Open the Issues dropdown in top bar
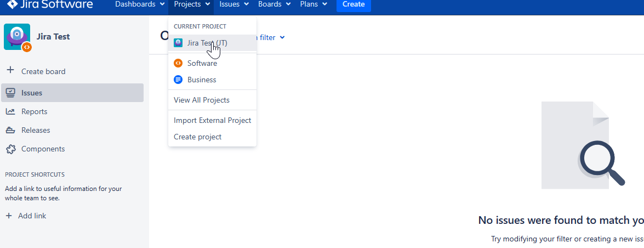The width and height of the screenshot is (644, 248). pos(234,4)
